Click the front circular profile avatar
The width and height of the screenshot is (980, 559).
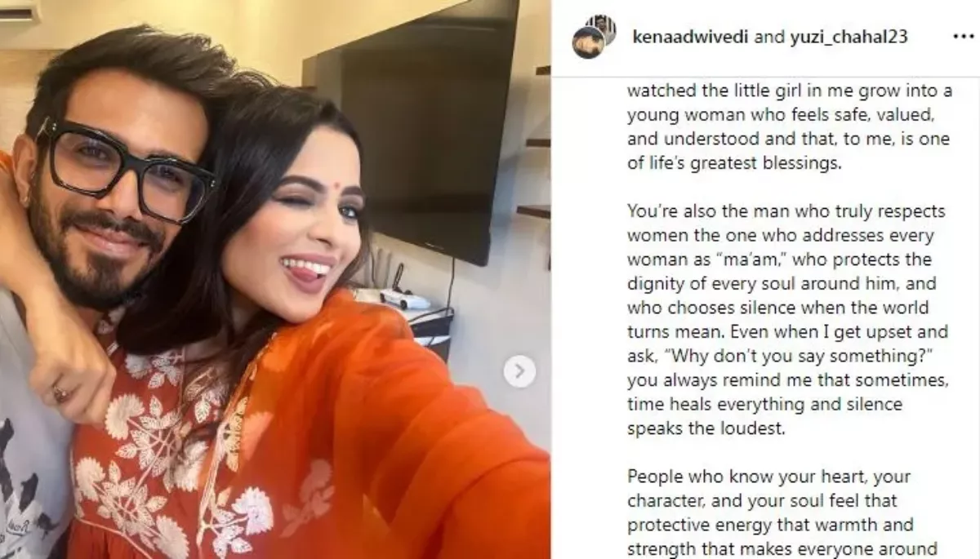point(588,42)
